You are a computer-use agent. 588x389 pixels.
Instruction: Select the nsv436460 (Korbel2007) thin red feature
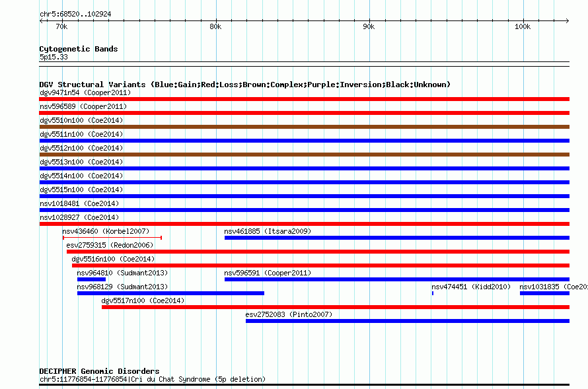tap(112, 238)
